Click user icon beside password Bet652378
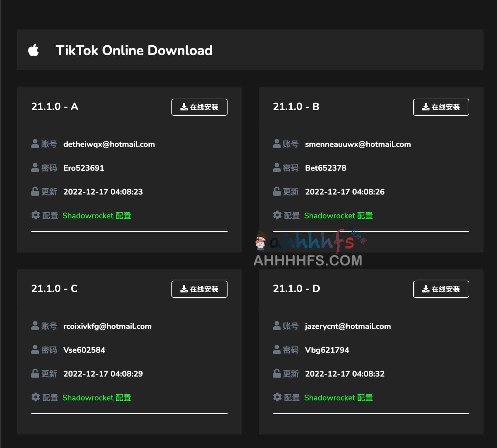 pyautogui.click(x=277, y=168)
